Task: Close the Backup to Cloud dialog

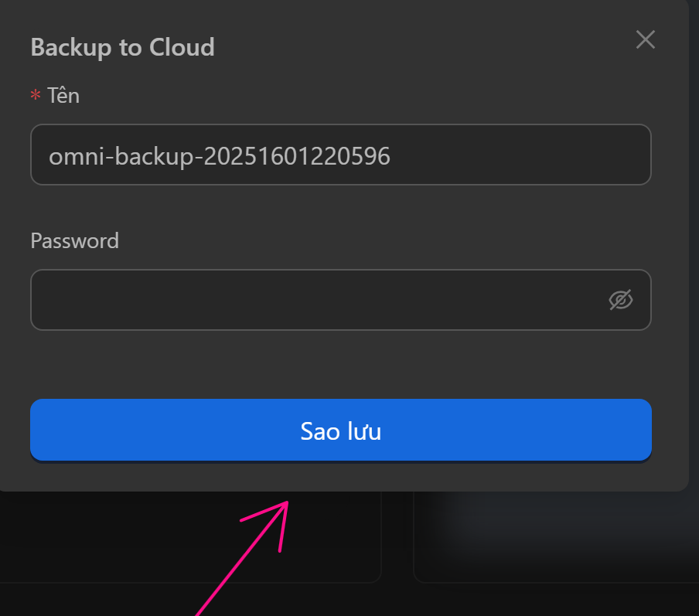Action: [x=645, y=39]
